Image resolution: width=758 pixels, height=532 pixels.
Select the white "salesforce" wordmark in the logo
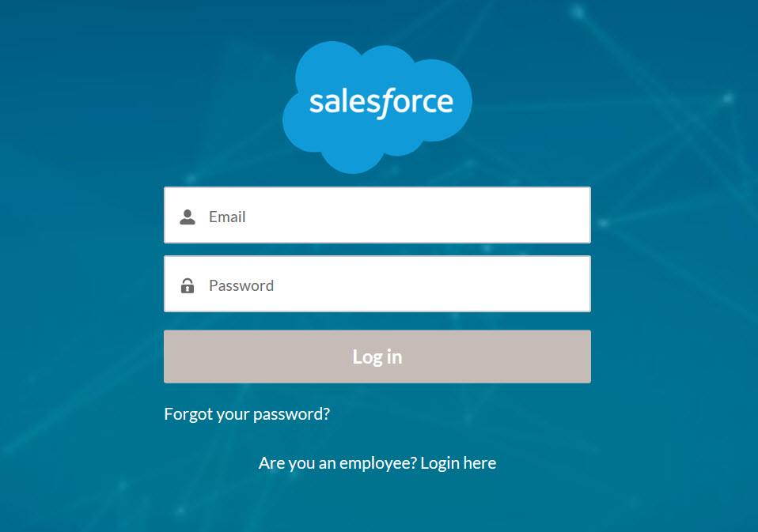[x=381, y=103]
